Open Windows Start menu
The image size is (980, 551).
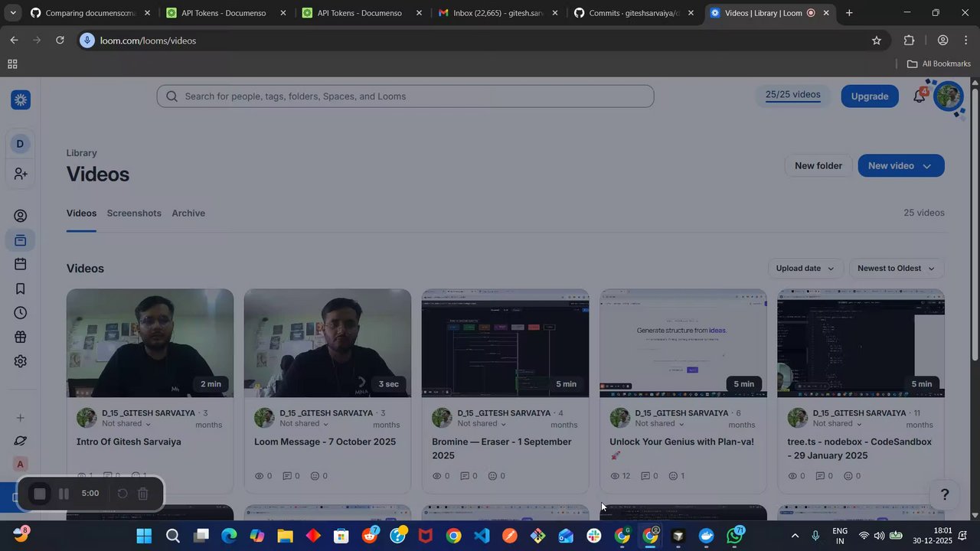(144, 536)
